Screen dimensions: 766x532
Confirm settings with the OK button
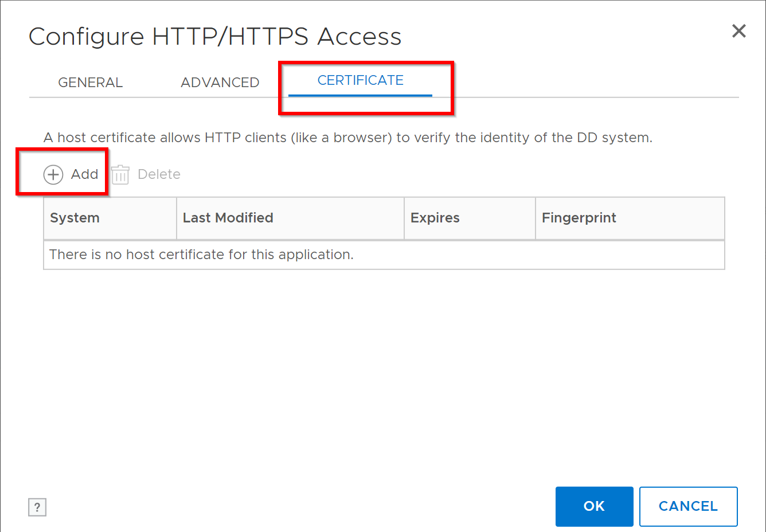point(594,506)
